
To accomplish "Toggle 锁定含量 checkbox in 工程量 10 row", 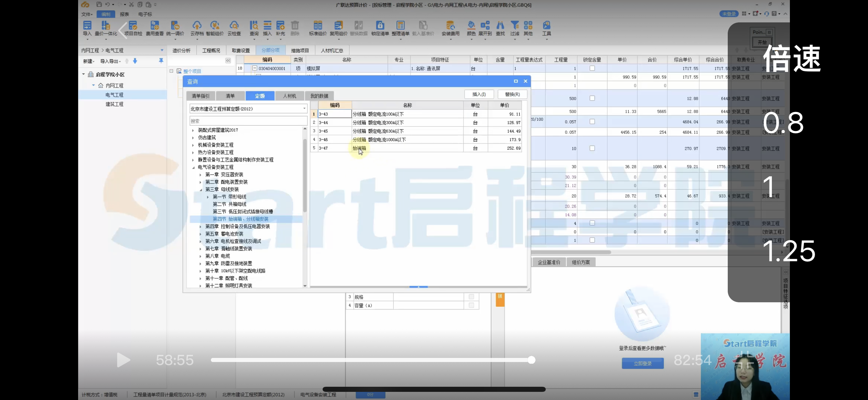I will [592, 148].
